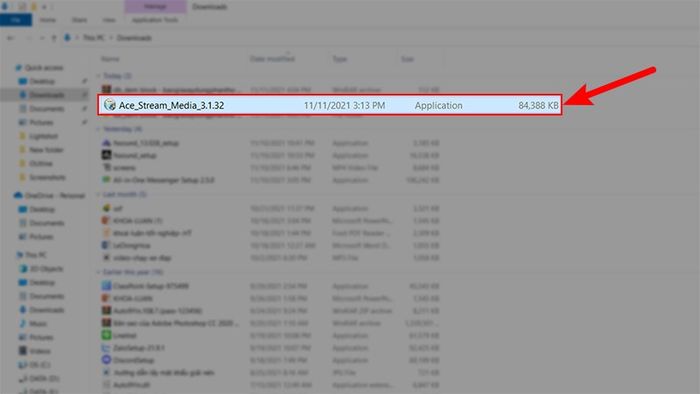Click the 84,388 KB size cell
Screen dimensions: 700x394
pyautogui.click(x=538, y=105)
